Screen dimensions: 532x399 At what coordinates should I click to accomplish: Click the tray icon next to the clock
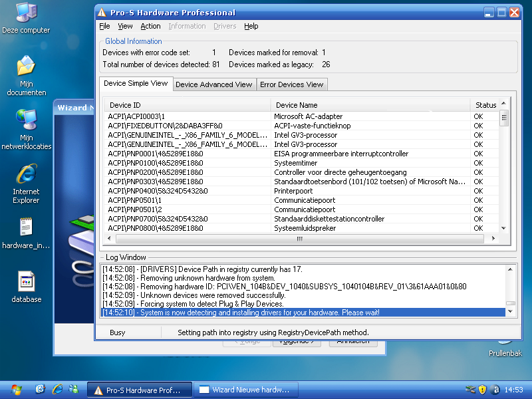495,390
